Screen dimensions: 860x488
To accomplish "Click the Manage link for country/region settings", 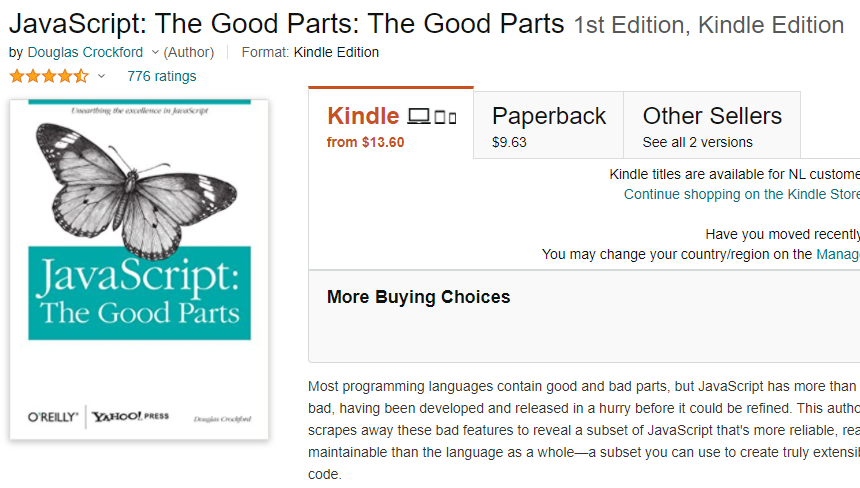I will pyautogui.click(x=837, y=254).
